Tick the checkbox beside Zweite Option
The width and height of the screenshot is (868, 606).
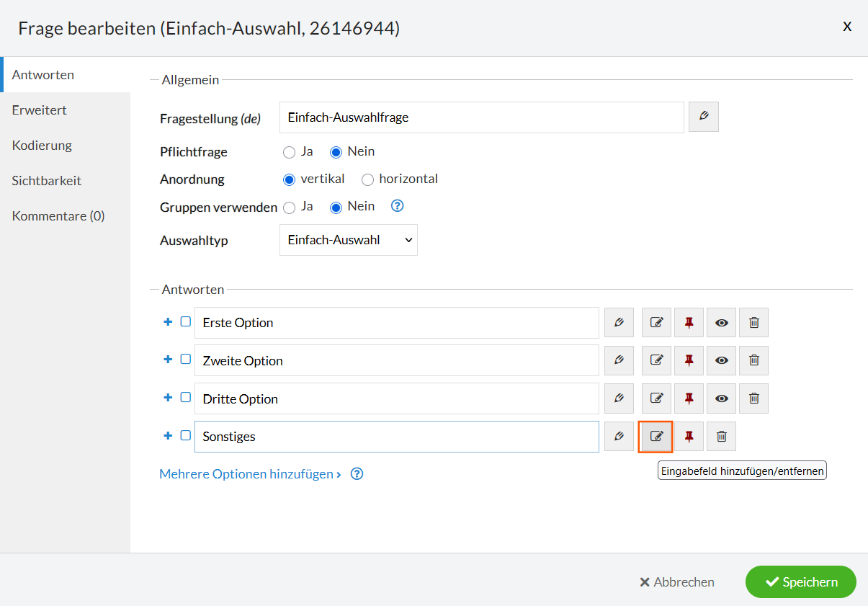(186, 360)
